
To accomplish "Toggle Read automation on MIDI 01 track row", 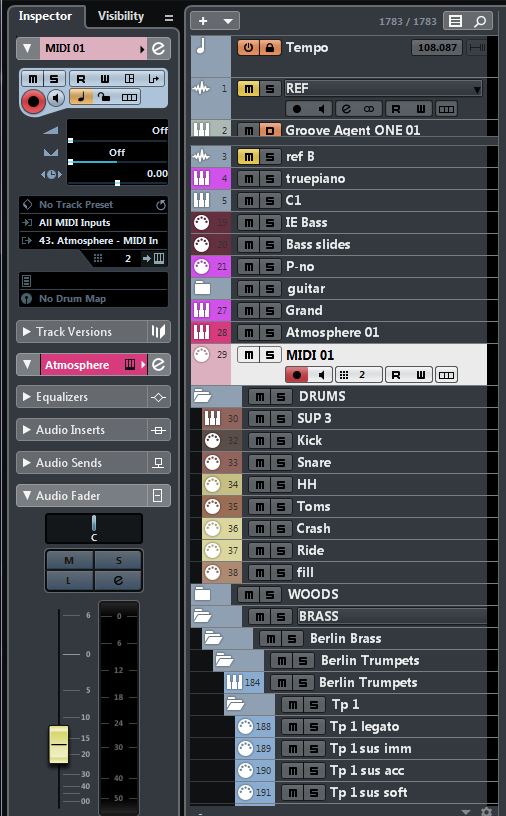I will [396, 375].
